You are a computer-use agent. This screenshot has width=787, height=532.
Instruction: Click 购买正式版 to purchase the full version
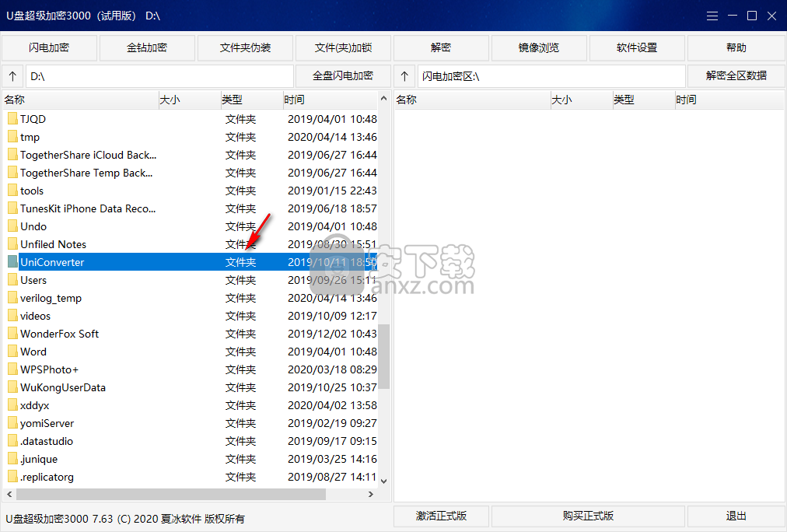click(587, 516)
